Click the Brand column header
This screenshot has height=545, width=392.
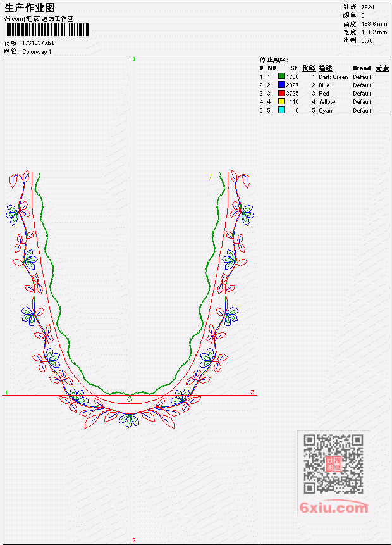coord(362,68)
